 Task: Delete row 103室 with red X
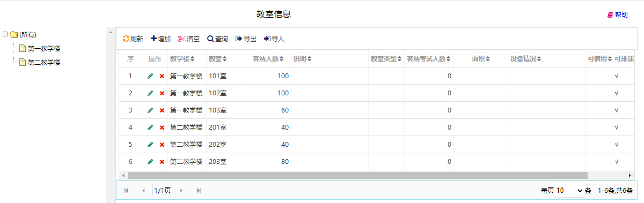[162, 110]
